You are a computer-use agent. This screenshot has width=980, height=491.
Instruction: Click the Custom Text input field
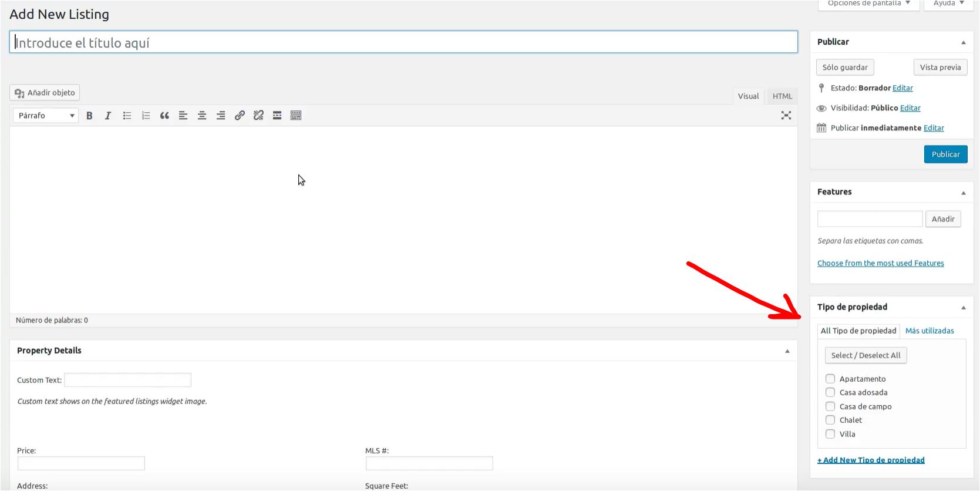127,380
